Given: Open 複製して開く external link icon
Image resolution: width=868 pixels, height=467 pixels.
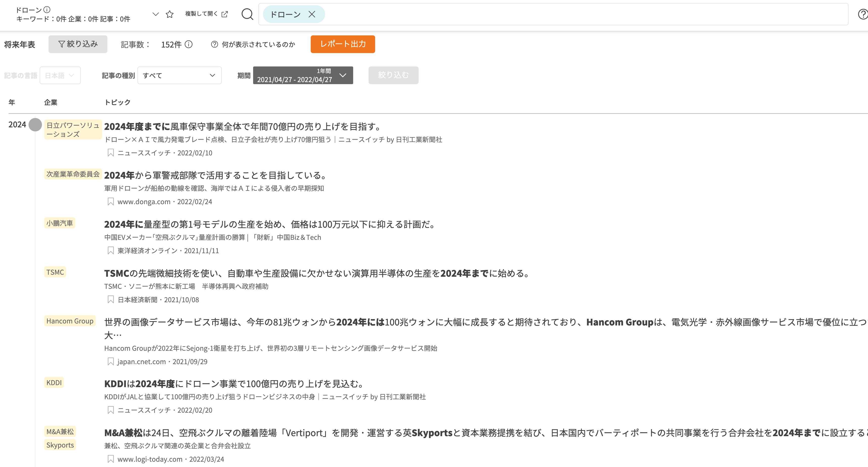Looking at the screenshot, I should [225, 14].
